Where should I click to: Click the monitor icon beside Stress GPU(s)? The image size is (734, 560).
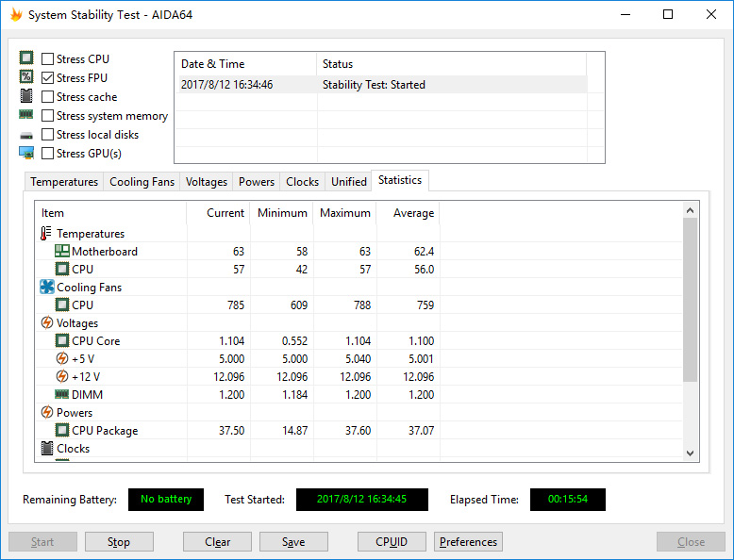pos(26,153)
